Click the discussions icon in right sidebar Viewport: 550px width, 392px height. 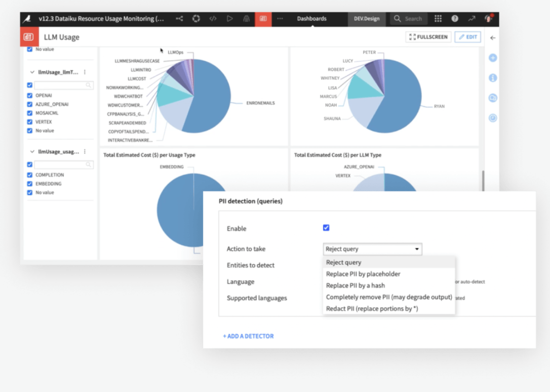coord(493,98)
